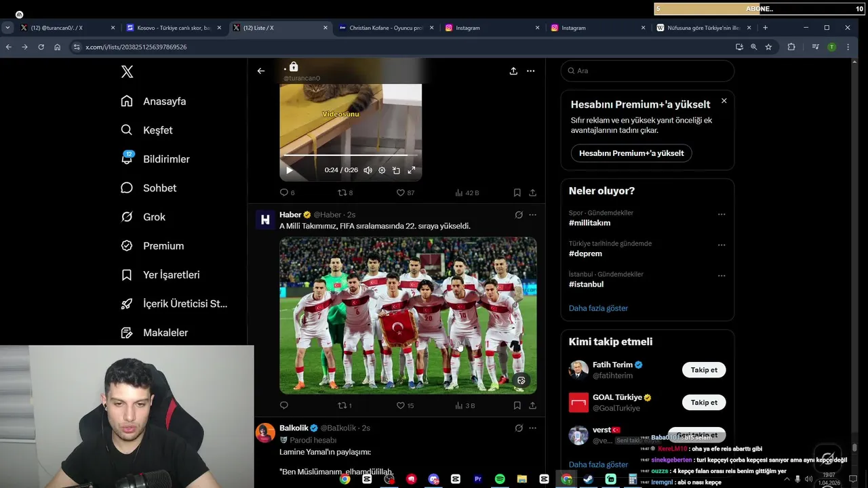
Task: Open the more options for #istanbul trend
Action: click(x=721, y=275)
